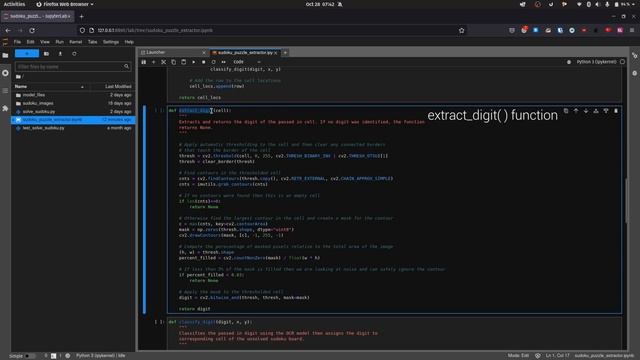The image size is (640, 360).
Task: Open Firefox application hamburger menu
Action: pos(632,30)
